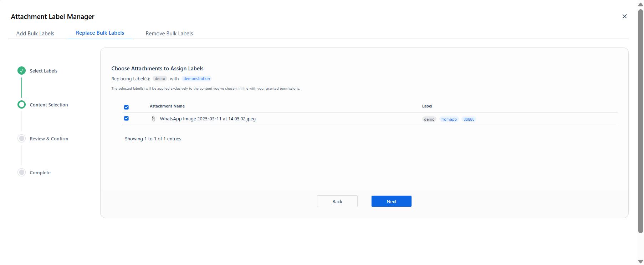Click the fromapp label on the attachment
The width and height of the screenshot is (644, 265).
coord(449,119)
